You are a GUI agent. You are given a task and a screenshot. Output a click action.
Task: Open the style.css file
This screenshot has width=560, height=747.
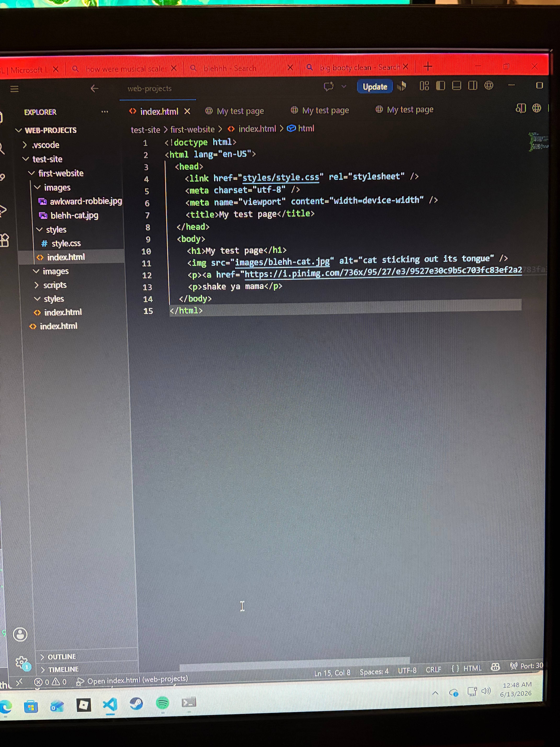(x=61, y=244)
